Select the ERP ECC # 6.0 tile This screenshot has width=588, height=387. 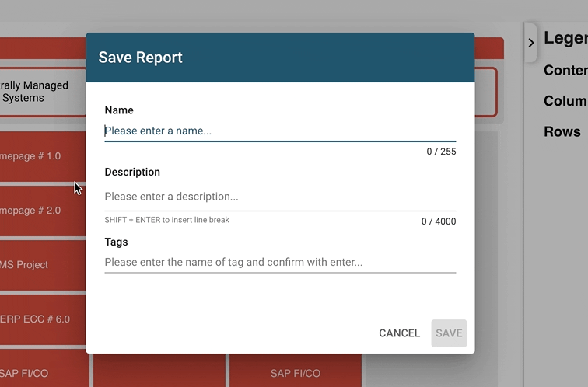39,319
